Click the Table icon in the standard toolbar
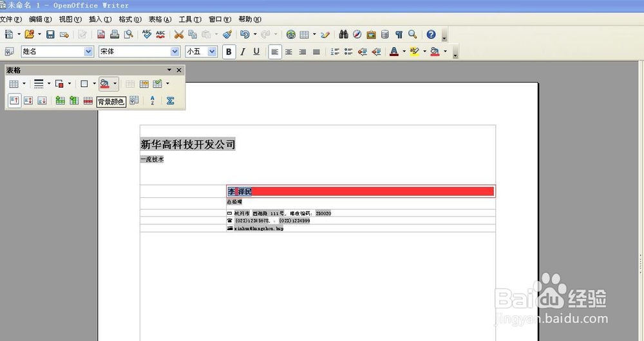Image resolution: width=644 pixels, height=341 pixels. (304, 35)
